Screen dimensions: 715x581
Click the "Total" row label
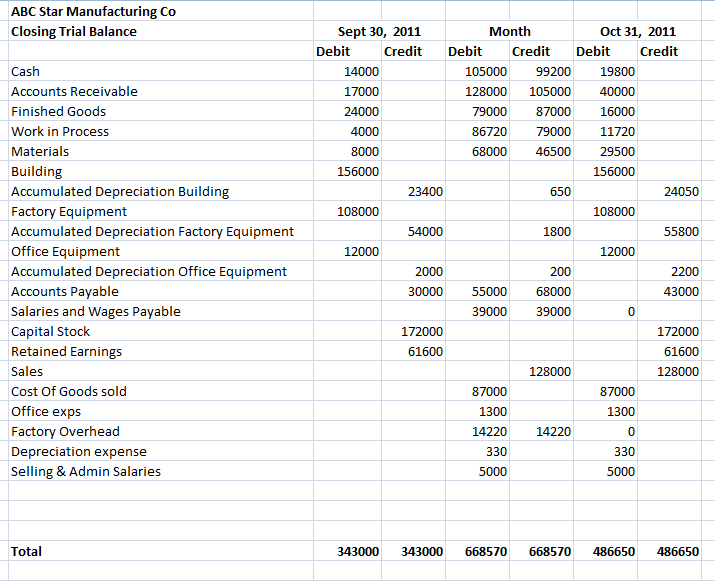point(26,551)
